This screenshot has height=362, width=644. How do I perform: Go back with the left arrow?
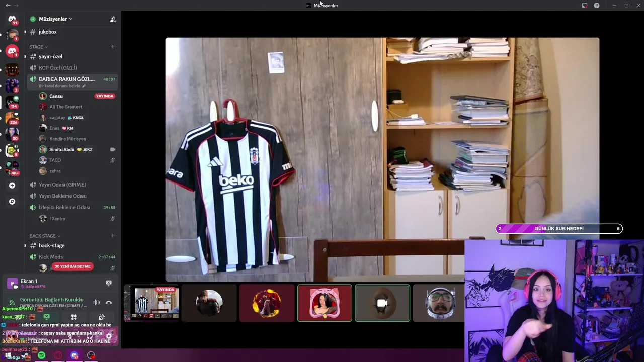(x=8, y=5)
